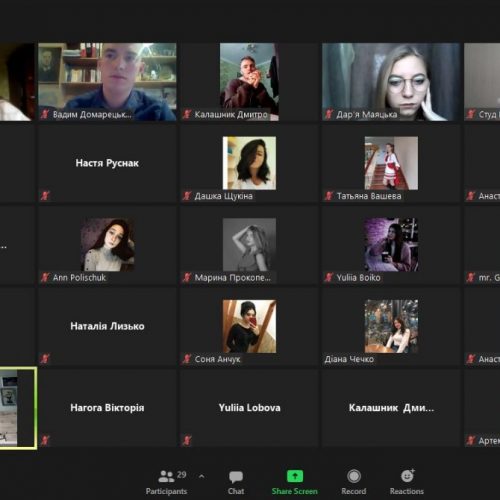
Task: Click the green Share Screen icon
Action: click(x=295, y=476)
